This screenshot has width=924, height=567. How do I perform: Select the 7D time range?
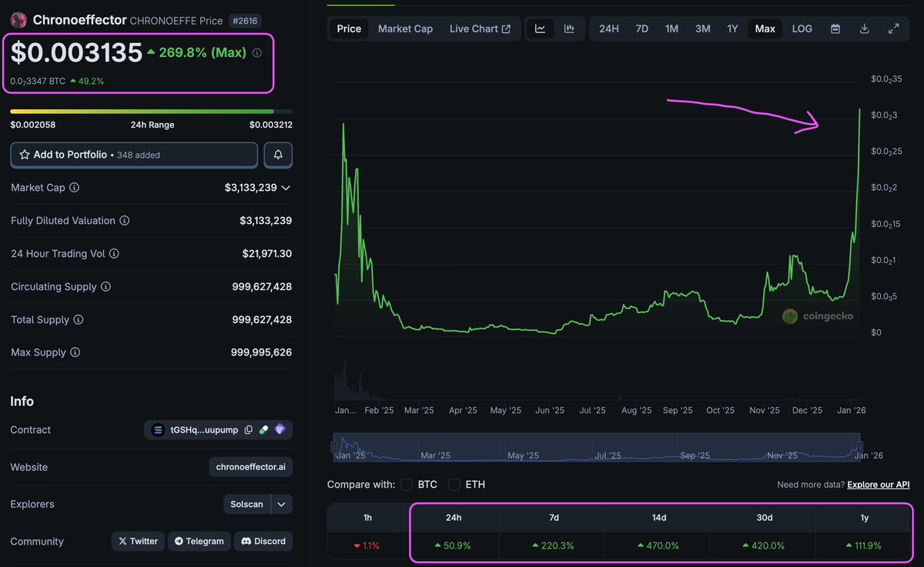pyautogui.click(x=641, y=28)
